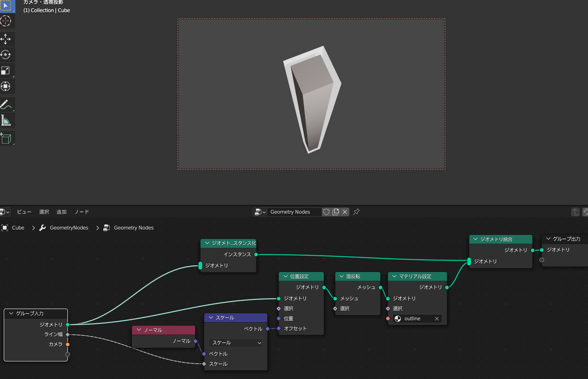Select the Annotate tool
The width and height of the screenshot is (588, 379).
click(6, 105)
